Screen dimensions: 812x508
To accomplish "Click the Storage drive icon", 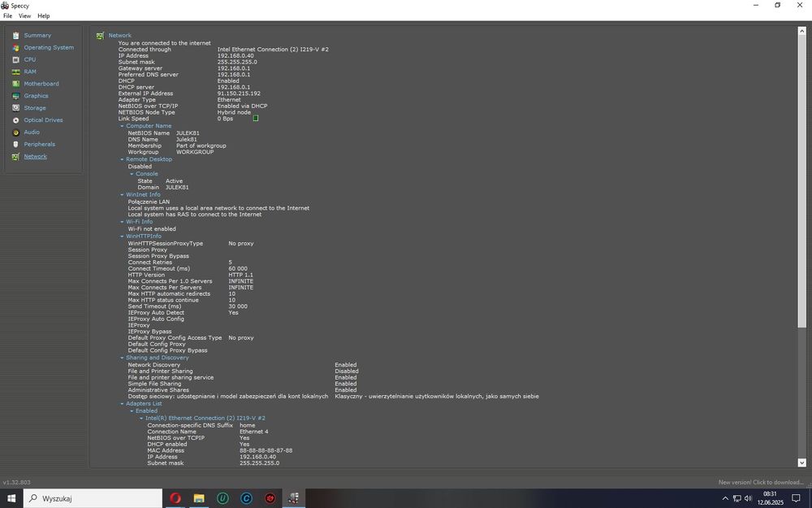I will click(15, 108).
